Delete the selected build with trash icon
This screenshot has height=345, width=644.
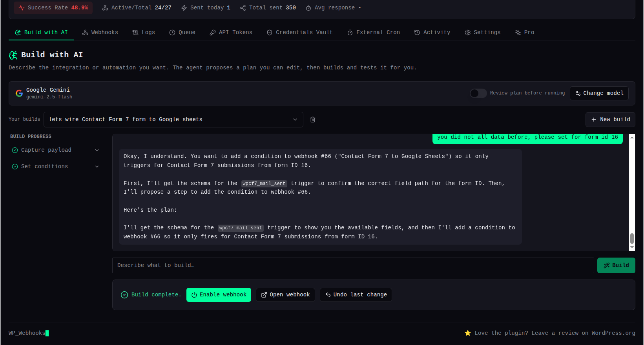(x=313, y=120)
